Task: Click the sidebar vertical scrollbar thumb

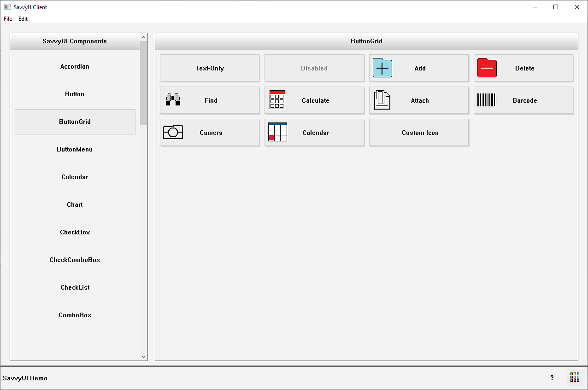Action: 143,83
